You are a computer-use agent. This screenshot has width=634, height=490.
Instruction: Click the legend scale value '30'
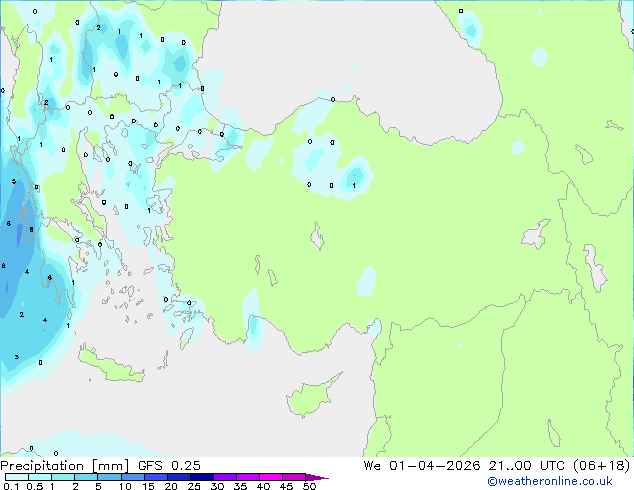(217, 486)
